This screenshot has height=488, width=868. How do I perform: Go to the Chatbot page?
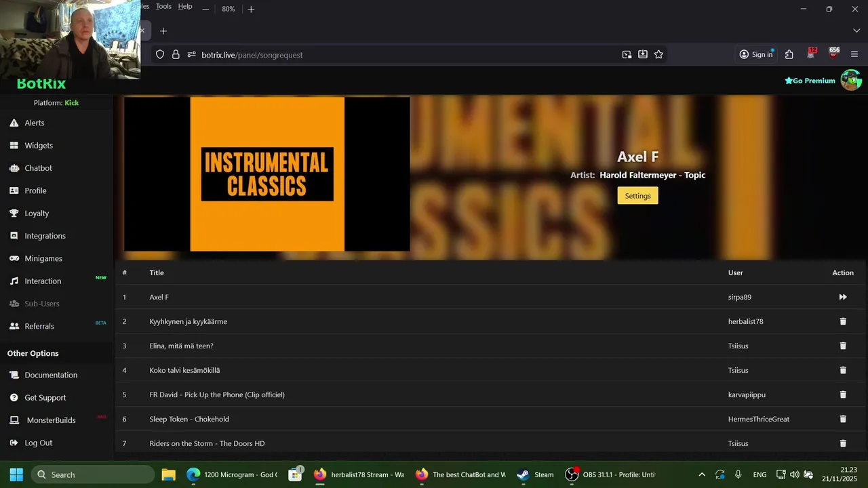click(38, 168)
